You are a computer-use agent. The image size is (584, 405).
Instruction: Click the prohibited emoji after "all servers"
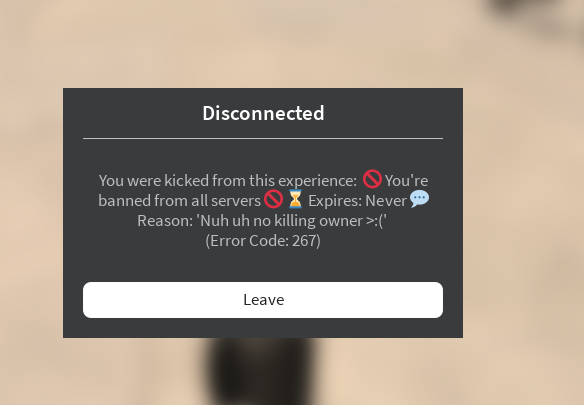point(274,199)
